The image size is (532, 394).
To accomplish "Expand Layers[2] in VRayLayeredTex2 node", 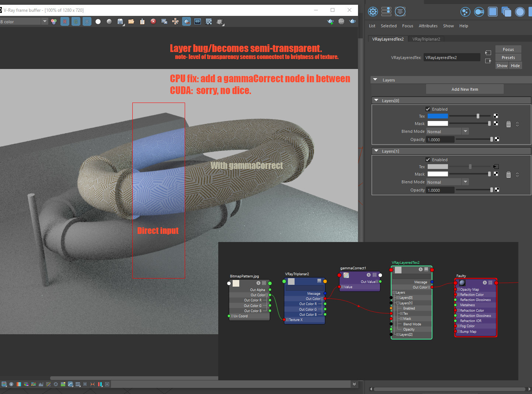I will click(x=397, y=335).
